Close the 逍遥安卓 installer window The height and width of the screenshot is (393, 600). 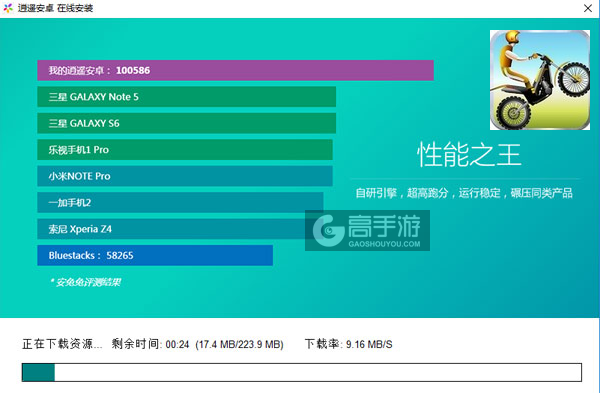point(588,8)
